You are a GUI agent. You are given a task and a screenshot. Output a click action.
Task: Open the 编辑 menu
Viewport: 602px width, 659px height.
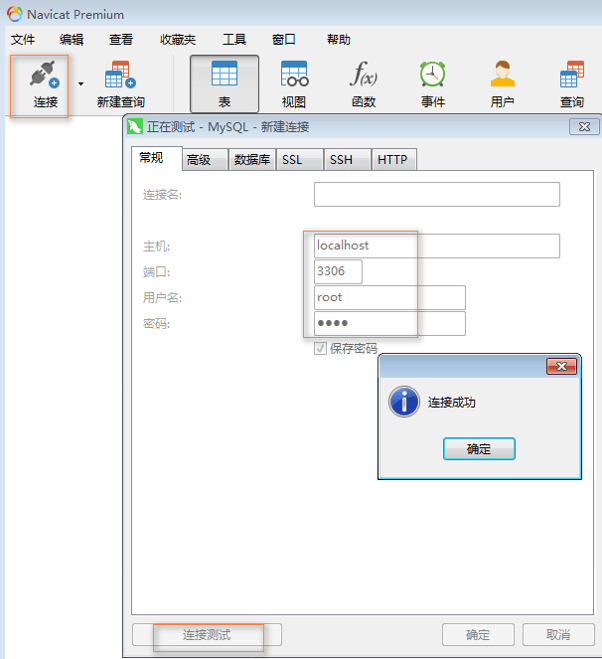pos(71,40)
